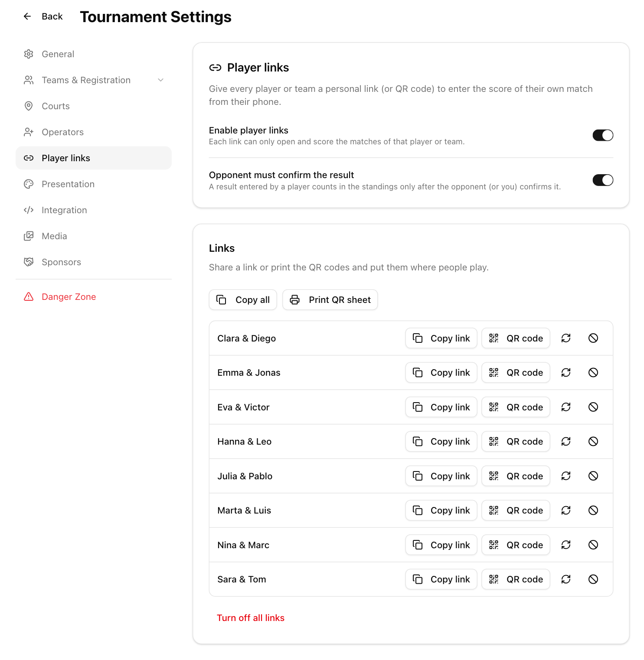Show QR code for Emma & Jonas
Viewport: 644px width, 660px height.
pos(516,373)
